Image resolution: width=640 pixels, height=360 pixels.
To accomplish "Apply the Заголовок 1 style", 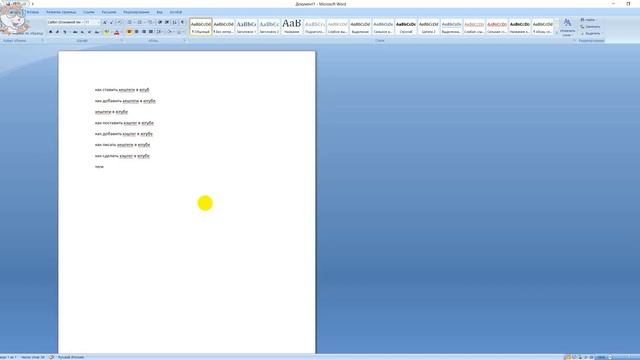I will pyautogui.click(x=247, y=27).
